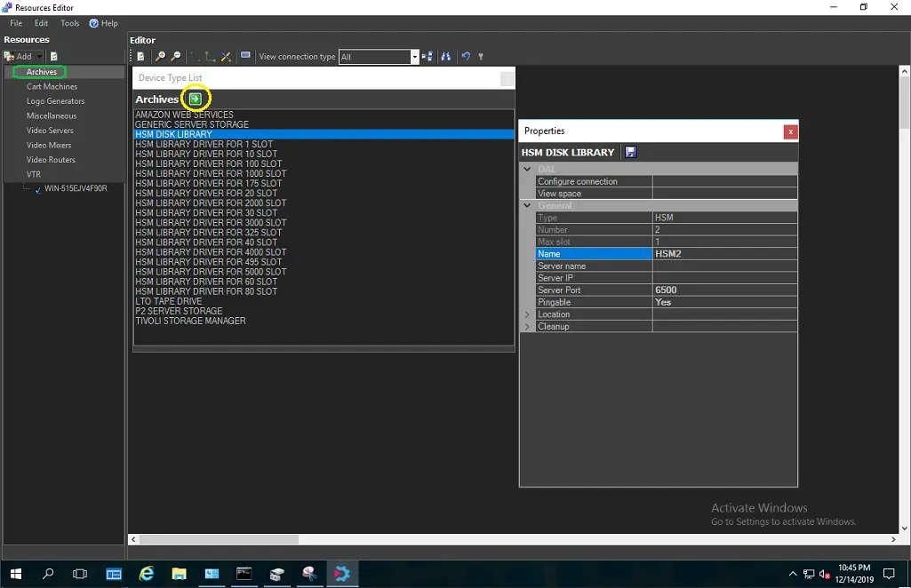Select LTO TAPE DRIVE device type
The height and width of the screenshot is (588, 911).
coord(169,301)
